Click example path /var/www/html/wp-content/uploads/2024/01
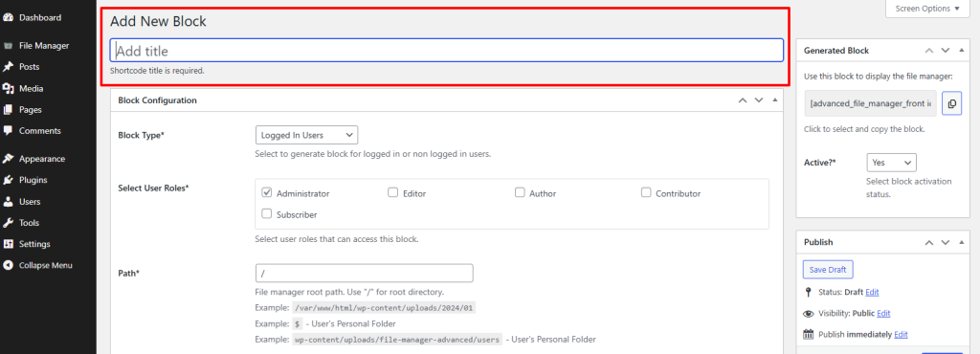Image resolution: width=980 pixels, height=354 pixels. pyautogui.click(x=385, y=308)
